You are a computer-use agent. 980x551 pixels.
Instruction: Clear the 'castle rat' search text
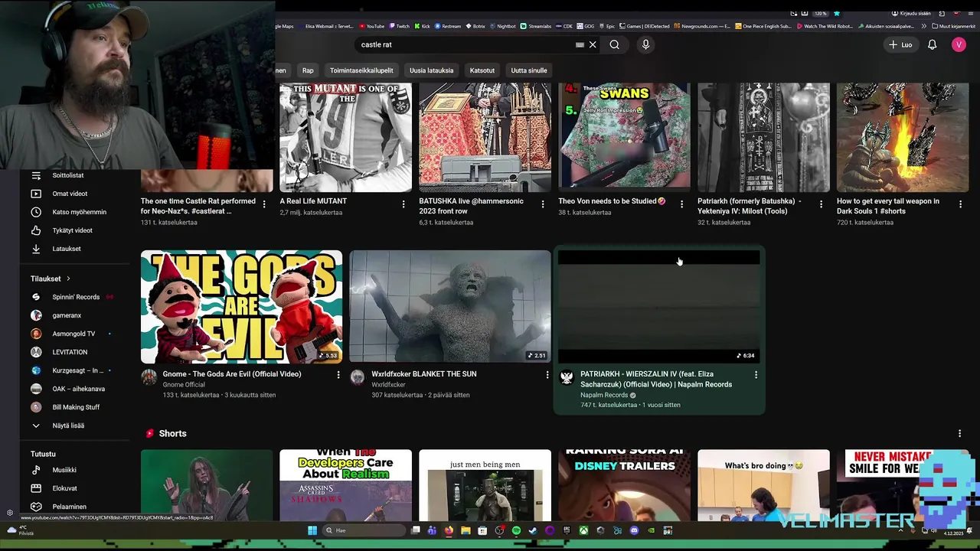point(593,44)
